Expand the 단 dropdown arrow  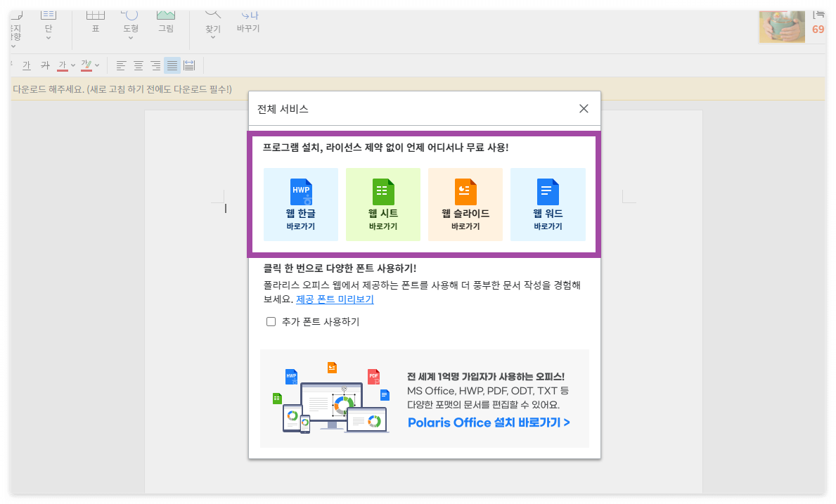[x=49, y=38]
